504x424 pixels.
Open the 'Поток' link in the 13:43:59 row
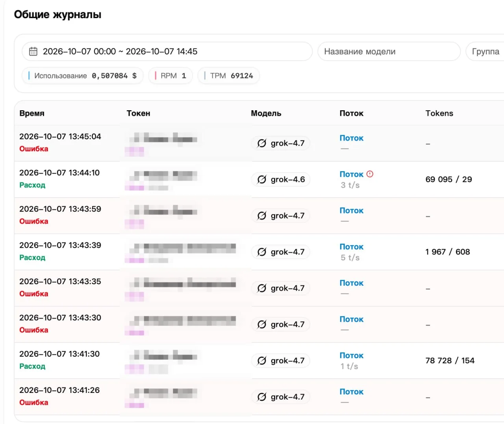(352, 211)
